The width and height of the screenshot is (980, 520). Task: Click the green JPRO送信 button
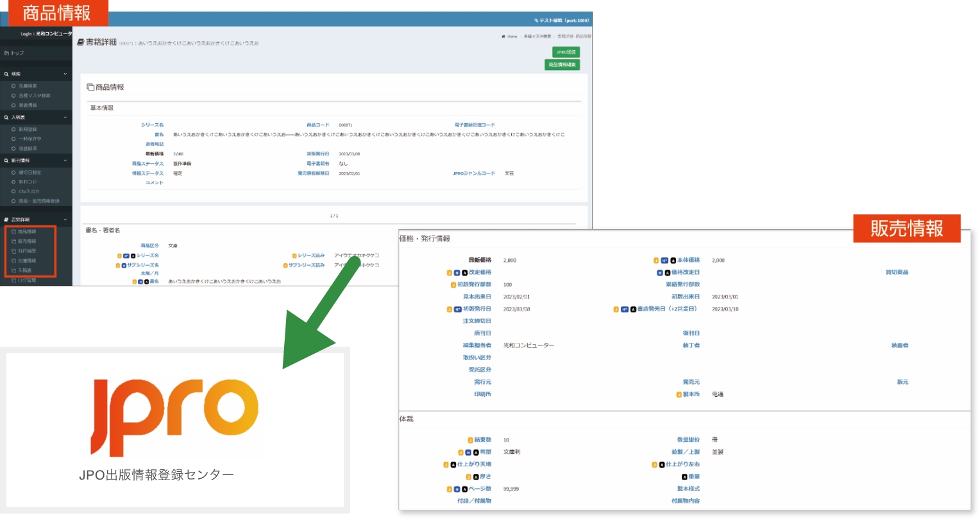[x=566, y=52]
